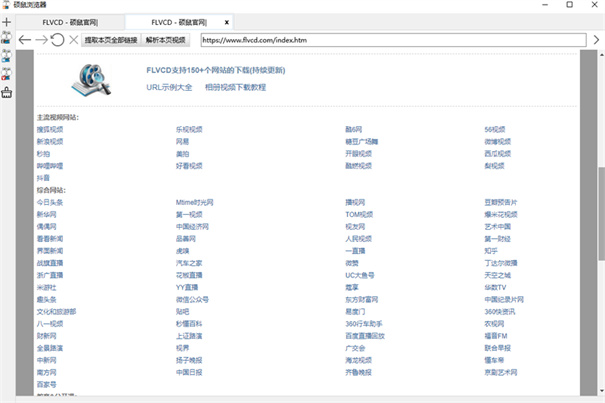Click the back arrow navigation icon
The width and height of the screenshot is (605, 403).
click(x=25, y=40)
